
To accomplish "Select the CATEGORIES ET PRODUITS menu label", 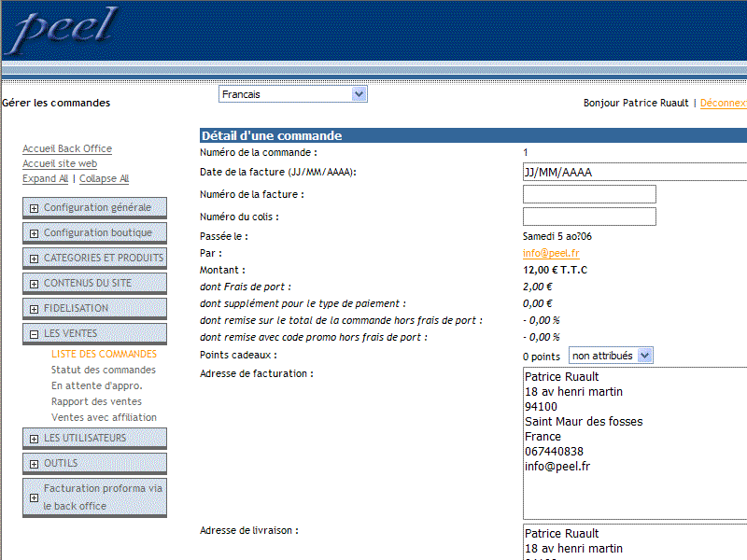I will pos(104,258).
